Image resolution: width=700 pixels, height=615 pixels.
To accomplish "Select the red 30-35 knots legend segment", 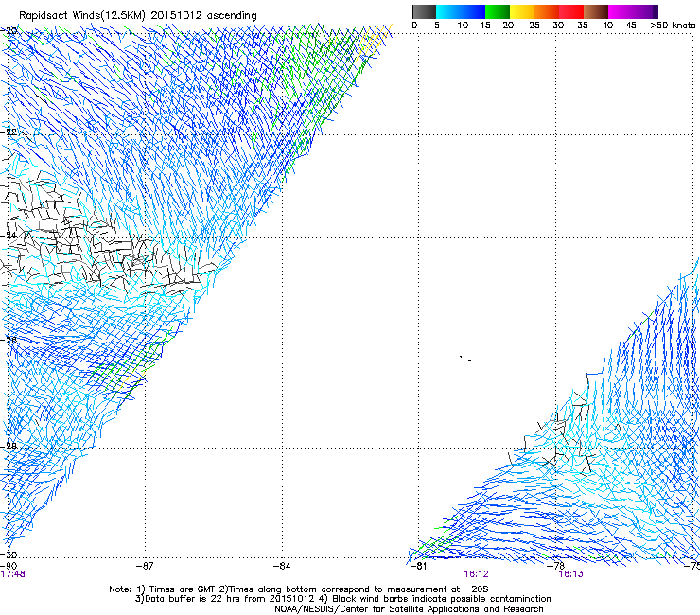I will coord(571,11).
